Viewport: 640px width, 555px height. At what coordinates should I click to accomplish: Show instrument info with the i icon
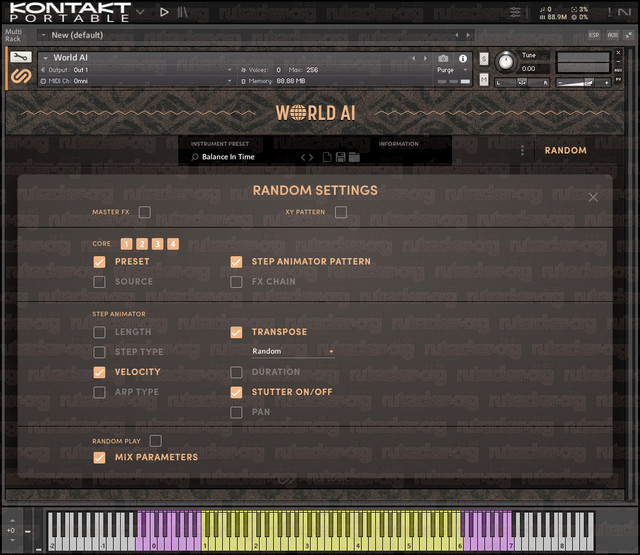tap(463, 58)
